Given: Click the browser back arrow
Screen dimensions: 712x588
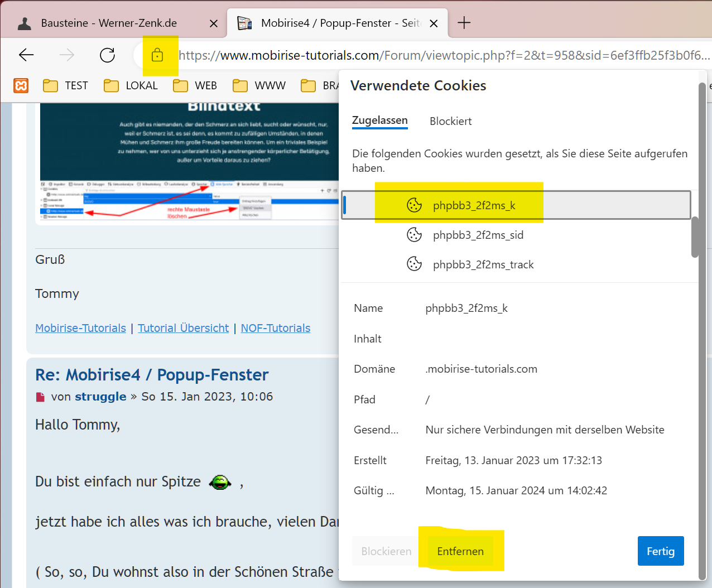Looking at the screenshot, I should click(26, 55).
